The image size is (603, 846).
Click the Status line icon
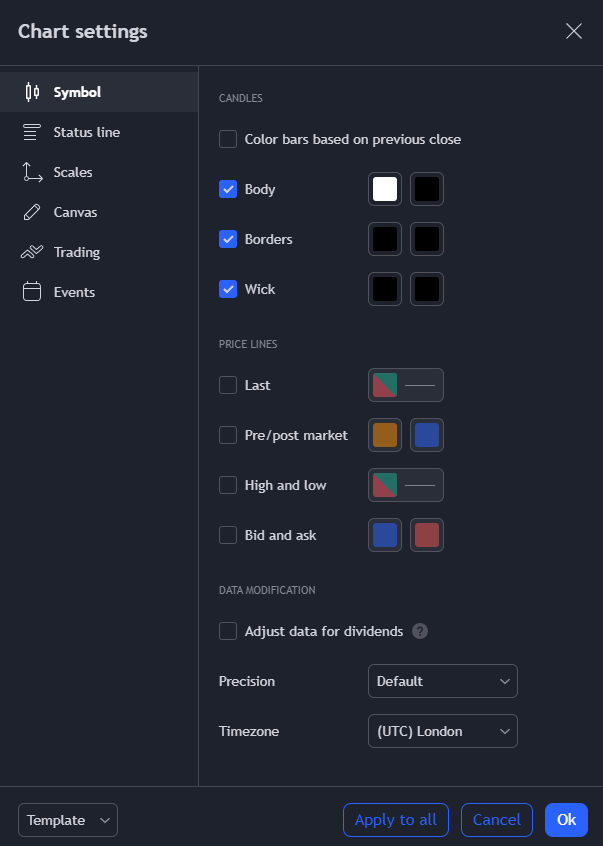[32, 132]
